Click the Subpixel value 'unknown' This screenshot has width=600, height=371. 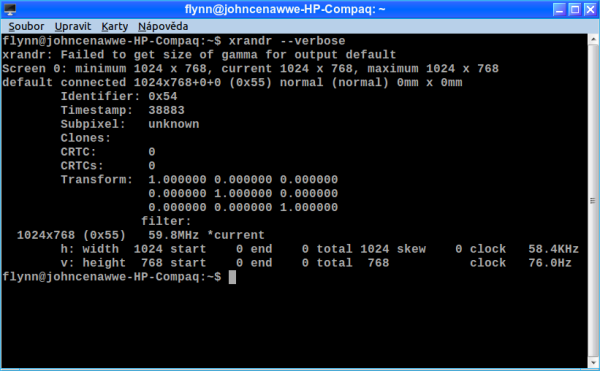click(x=174, y=124)
